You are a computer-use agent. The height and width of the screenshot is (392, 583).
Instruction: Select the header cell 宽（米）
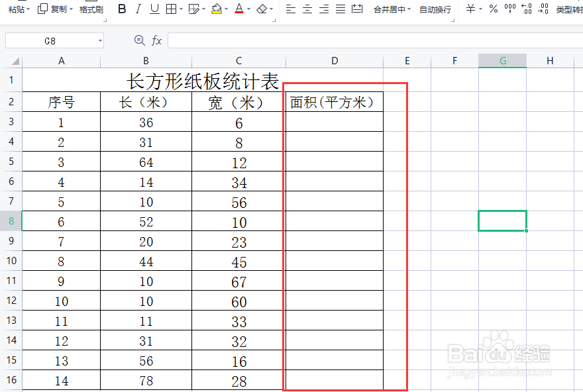pos(238,102)
